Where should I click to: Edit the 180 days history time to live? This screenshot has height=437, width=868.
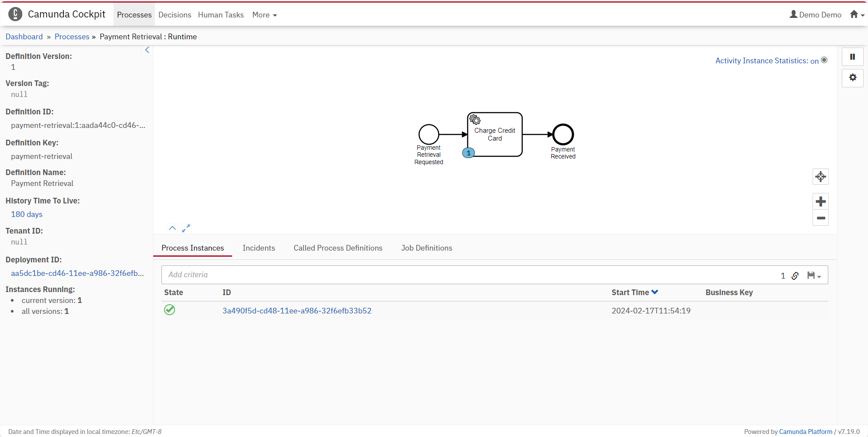pyautogui.click(x=27, y=214)
